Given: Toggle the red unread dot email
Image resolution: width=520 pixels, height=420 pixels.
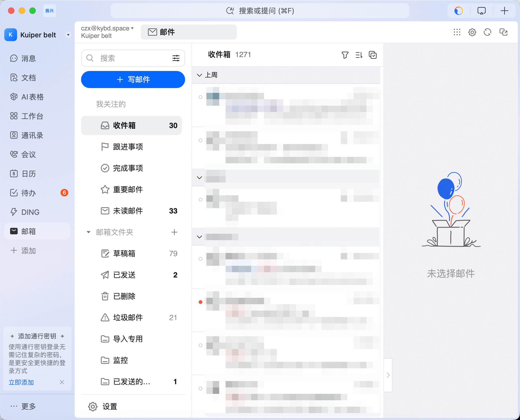Looking at the screenshot, I should [x=201, y=302].
